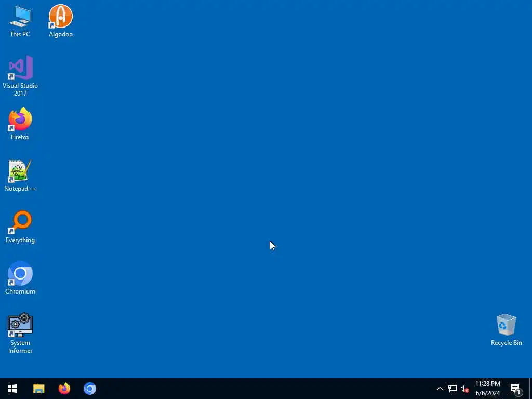Open the taskbar clock showing 11:28 PM
This screenshot has height=399, width=532.
click(x=487, y=389)
